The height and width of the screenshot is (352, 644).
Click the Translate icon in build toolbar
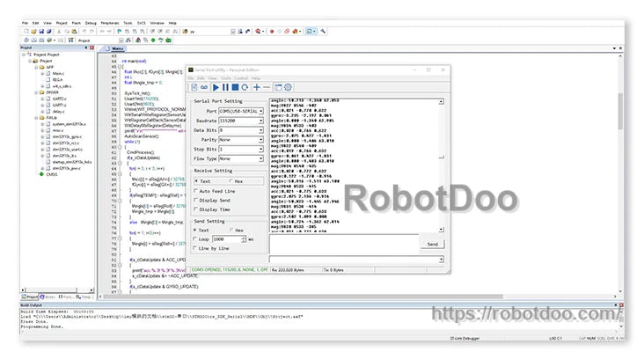26,40
